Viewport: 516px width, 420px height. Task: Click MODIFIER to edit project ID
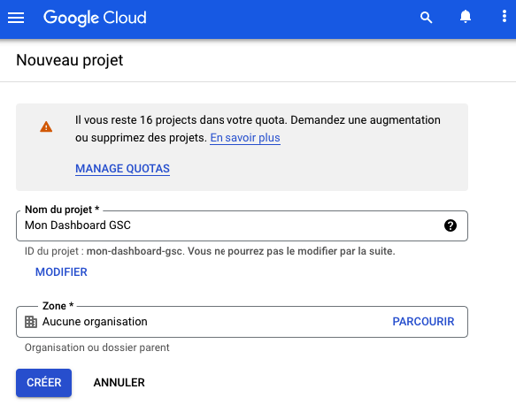pyautogui.click(x=61, y=272)
